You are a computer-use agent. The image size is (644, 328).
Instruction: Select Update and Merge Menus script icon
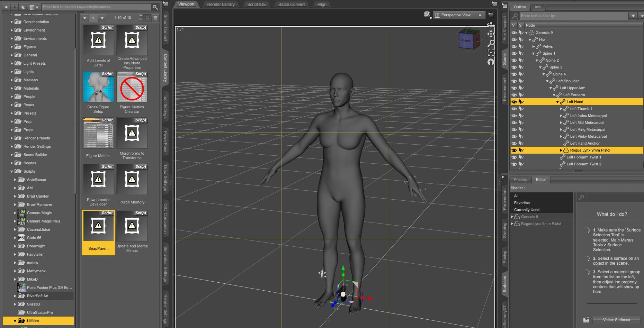tap(132, 226)
